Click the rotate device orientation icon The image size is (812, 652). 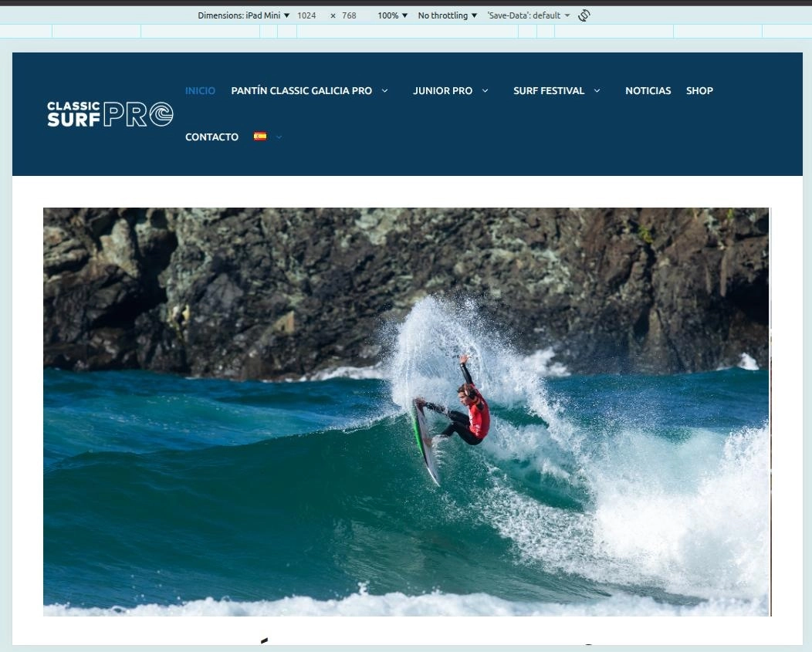pos(584,15)
